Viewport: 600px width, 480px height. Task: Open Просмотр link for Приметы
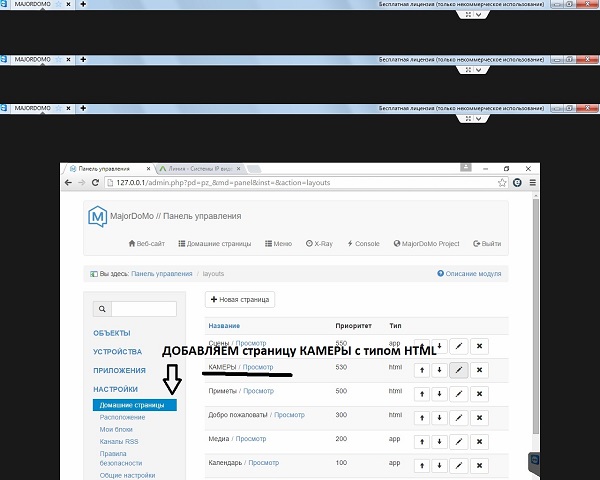(259, 391)
